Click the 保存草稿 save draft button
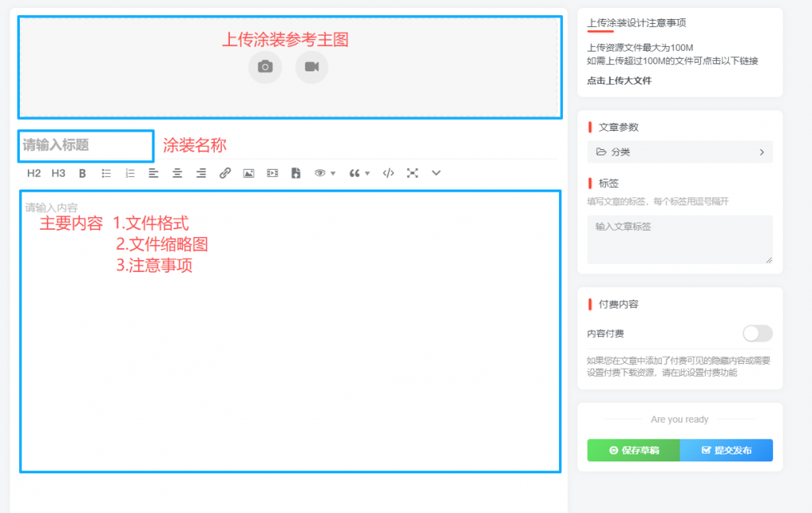This screenshot has height=513, width=812. [x=633, y=450]
